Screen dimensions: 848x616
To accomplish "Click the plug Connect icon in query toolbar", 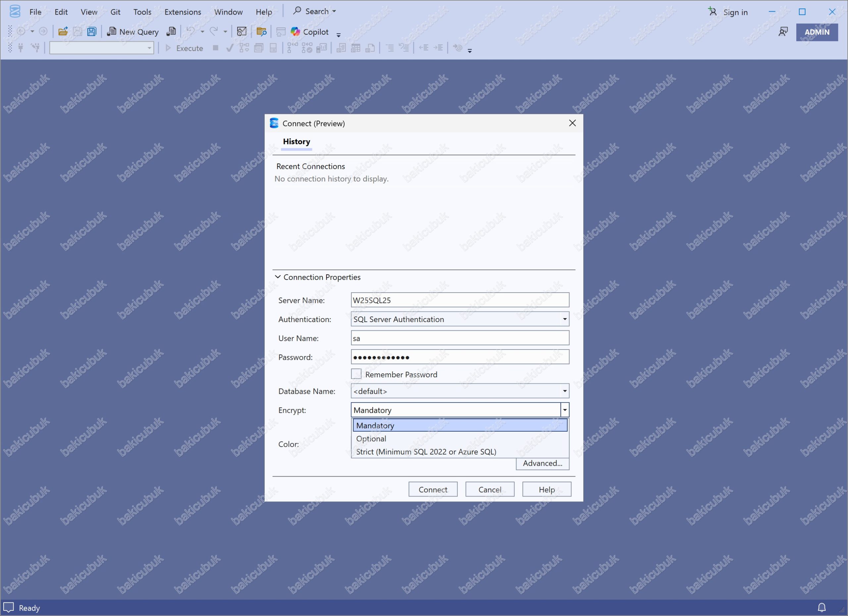I will 21,48.
